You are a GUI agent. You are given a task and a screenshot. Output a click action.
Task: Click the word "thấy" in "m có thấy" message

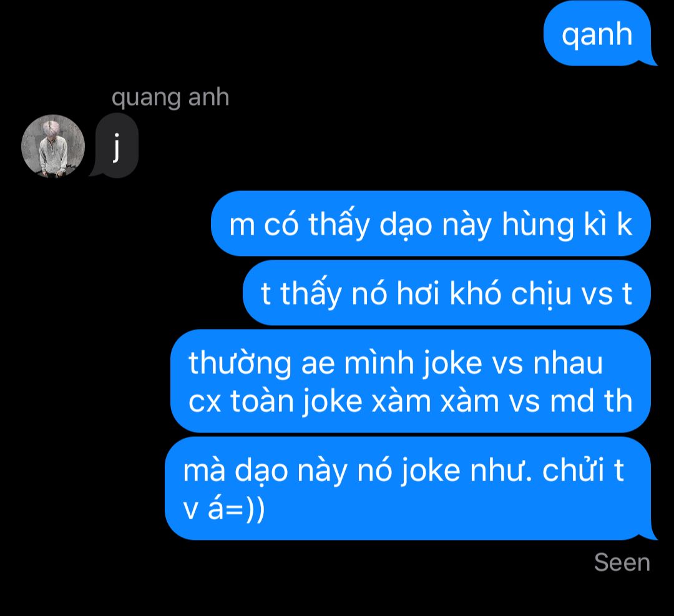[x=339, y=224]
